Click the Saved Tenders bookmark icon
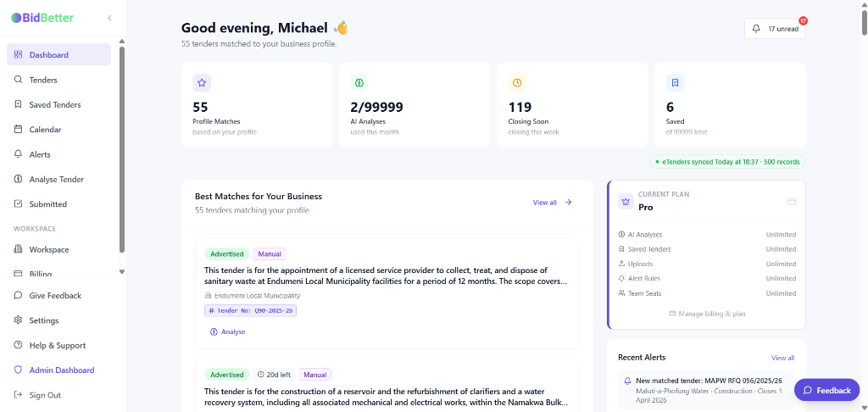 [18, 104]
